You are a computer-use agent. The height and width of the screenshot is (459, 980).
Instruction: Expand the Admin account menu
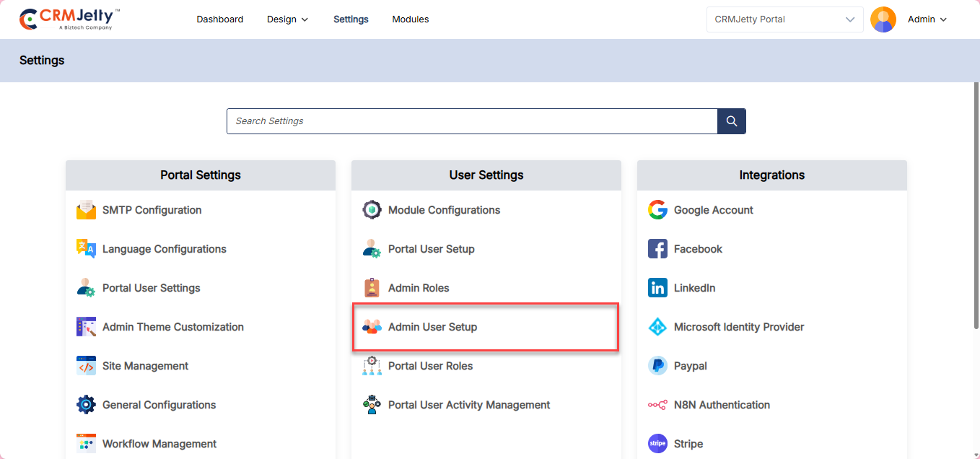[927, 19]
